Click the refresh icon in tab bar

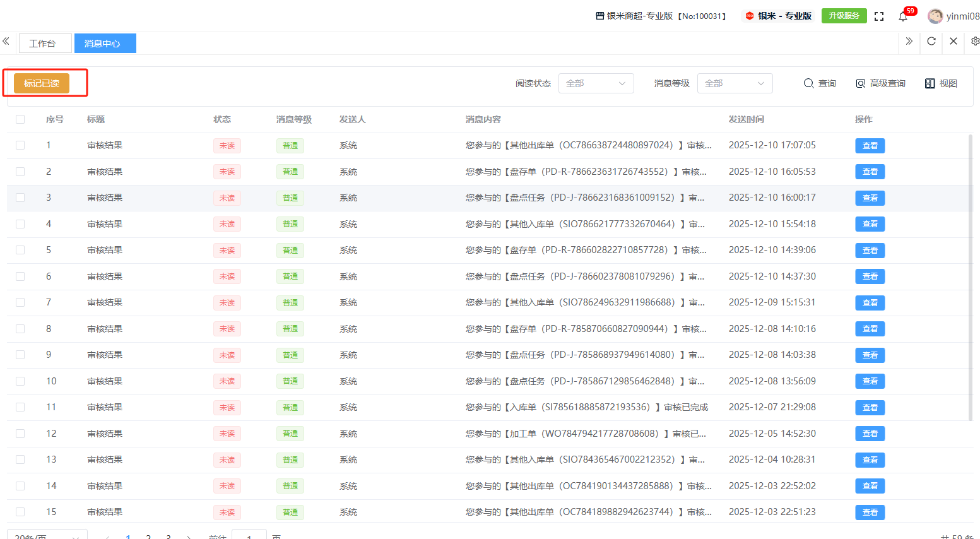[x=931, y=42]
